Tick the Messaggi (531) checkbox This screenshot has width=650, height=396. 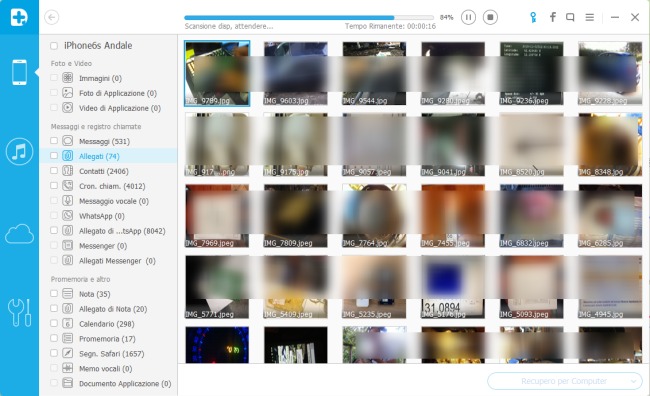[x=54, y=141]
